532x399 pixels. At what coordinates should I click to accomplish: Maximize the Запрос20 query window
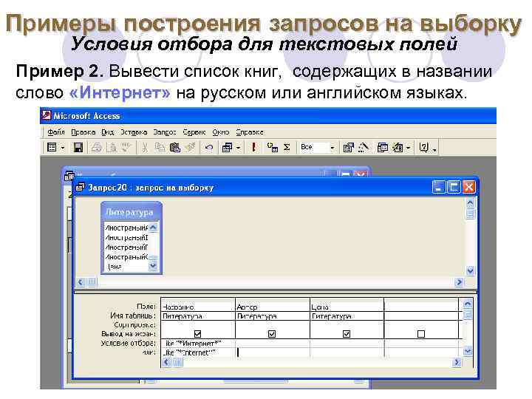click(x=453, y=187)
